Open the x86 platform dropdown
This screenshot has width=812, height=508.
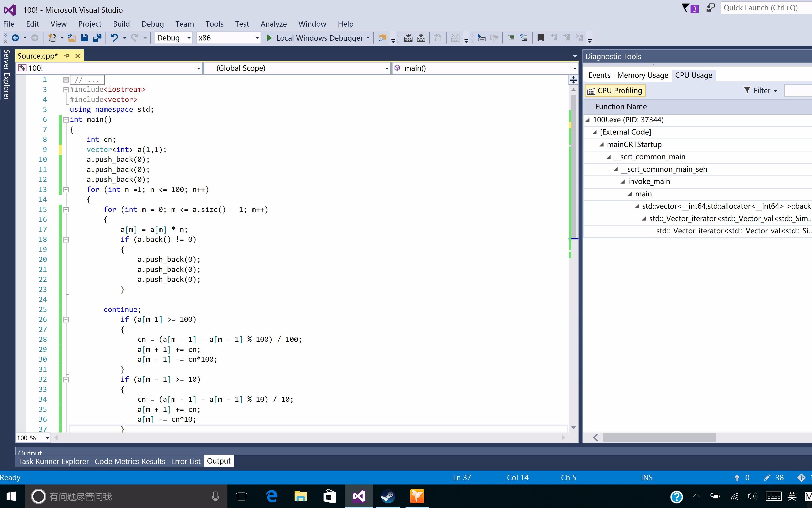point(229,38)
